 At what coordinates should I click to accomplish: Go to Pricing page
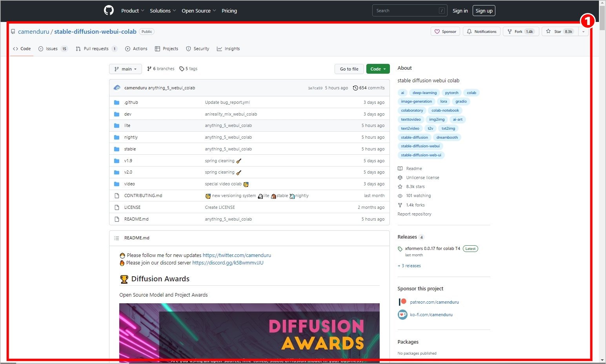coord(229,11)
